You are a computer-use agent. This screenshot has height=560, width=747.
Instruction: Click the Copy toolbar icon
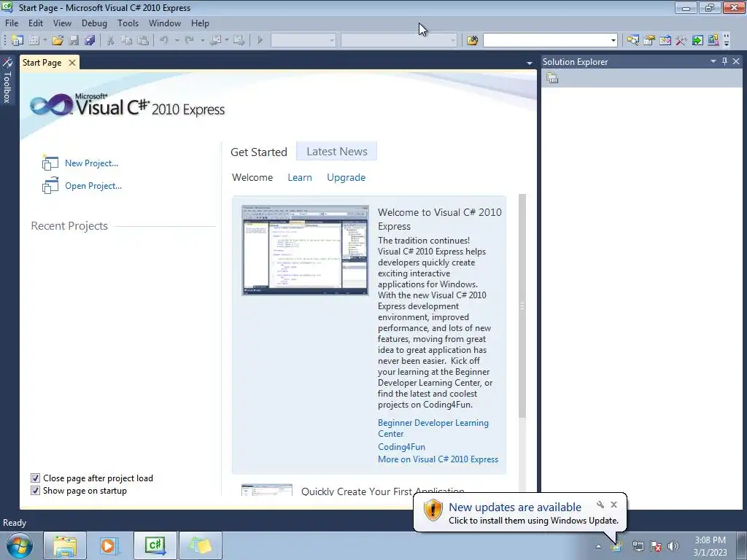click(x=126, y=41)
